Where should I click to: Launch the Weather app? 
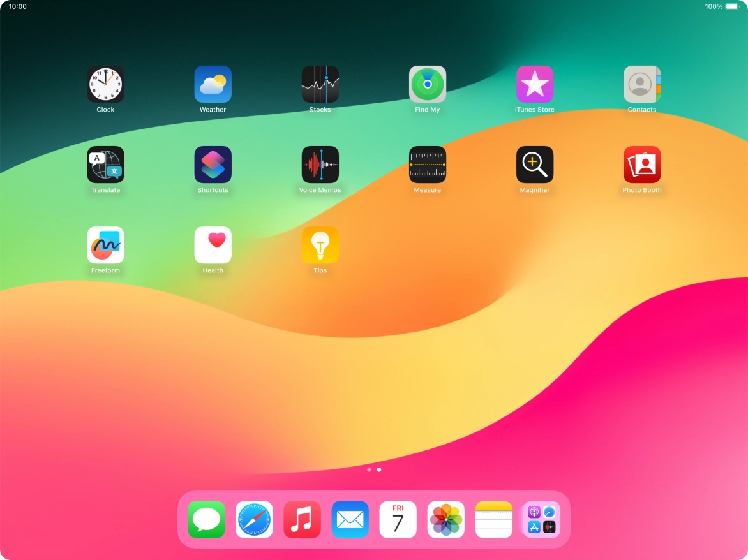click(213, 84)
